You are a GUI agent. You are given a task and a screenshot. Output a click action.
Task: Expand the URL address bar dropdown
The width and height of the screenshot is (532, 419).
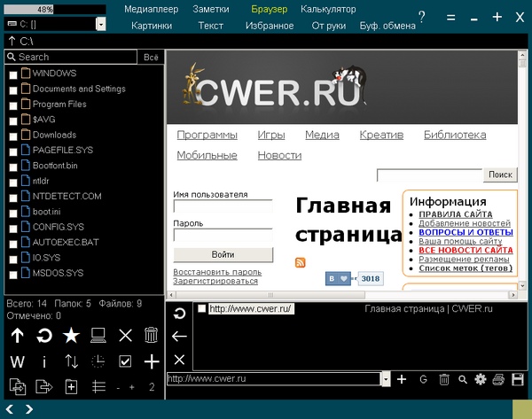pyautogui.click(x=386, y=379)
